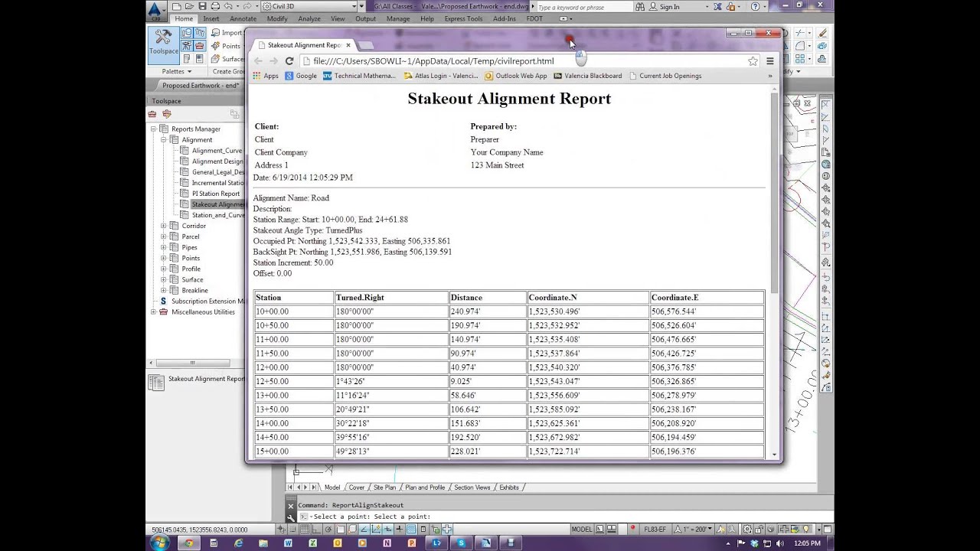Viewport: 980px width, 551px height.
Task: Close the command line with the X
Action: coord(290,505)
